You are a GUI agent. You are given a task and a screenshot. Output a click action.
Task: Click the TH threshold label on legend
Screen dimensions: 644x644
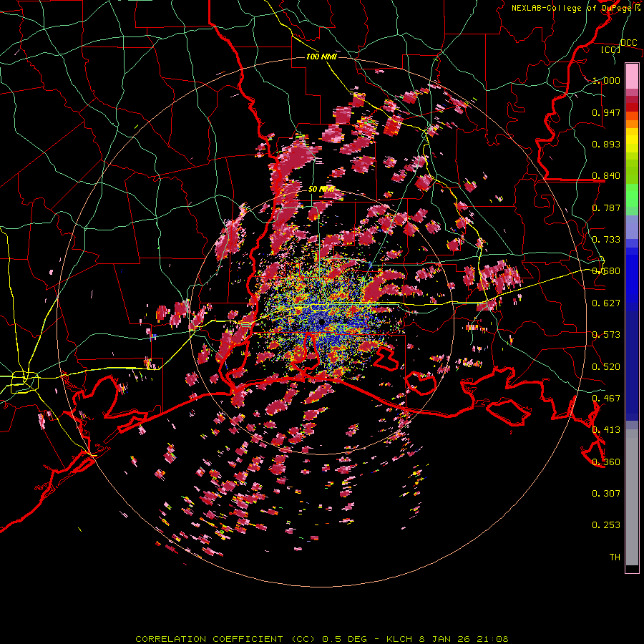[615, 557]
